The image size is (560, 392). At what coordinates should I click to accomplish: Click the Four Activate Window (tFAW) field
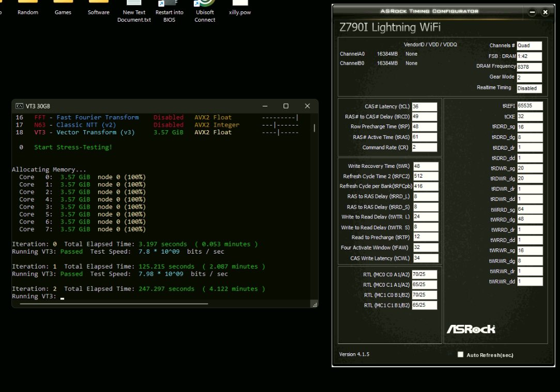426,247
